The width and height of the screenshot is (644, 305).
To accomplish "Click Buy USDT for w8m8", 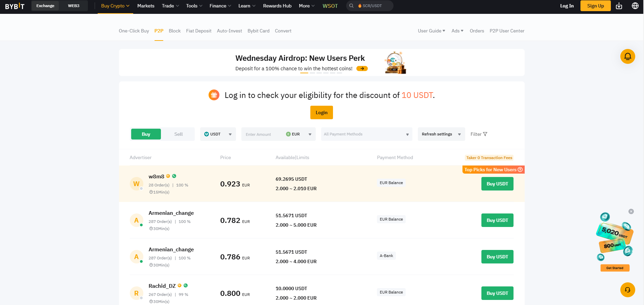I will (497, 184).
